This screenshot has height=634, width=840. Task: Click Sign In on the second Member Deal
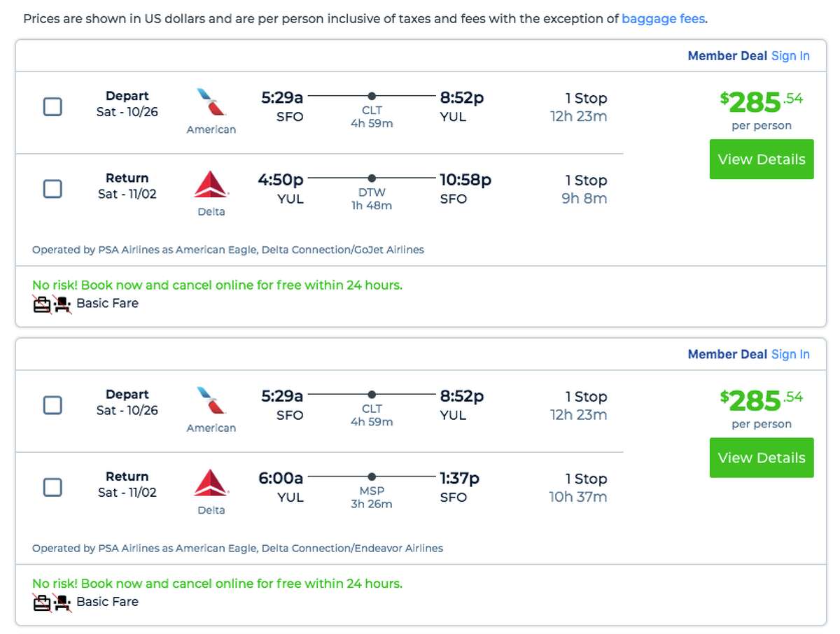point(790,354)
